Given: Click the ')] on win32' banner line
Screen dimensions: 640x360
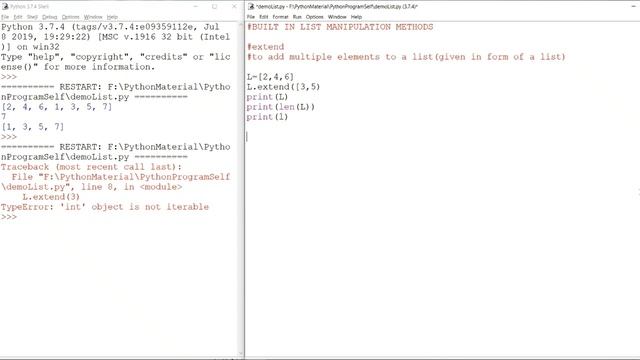Looking at the screenshot, I should [30, 47].
